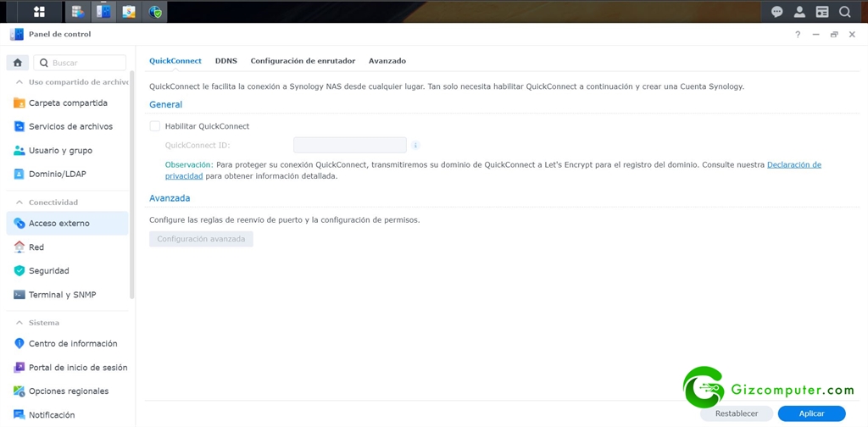Switch to the QuickConnect tab
This screenshot has width=868, height=427.
pos(175,61)
